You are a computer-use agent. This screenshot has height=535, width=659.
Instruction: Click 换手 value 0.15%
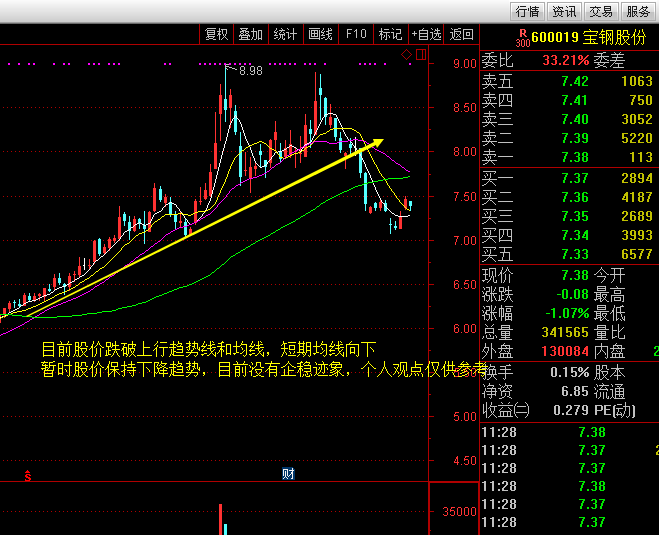(x=569, y=372)
